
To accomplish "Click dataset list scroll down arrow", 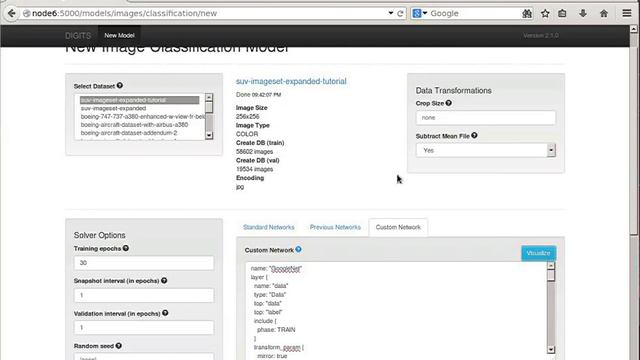I will click(209, 135).
